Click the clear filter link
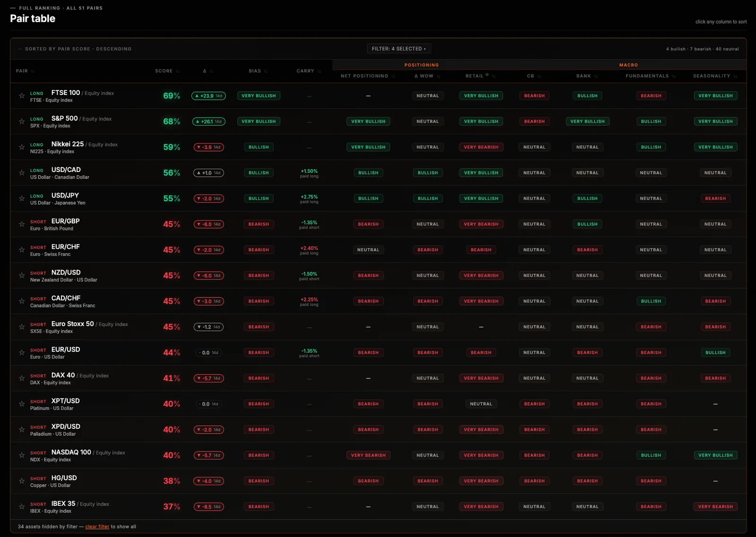This screenshot has width=756, height=537. pos(97,527)
